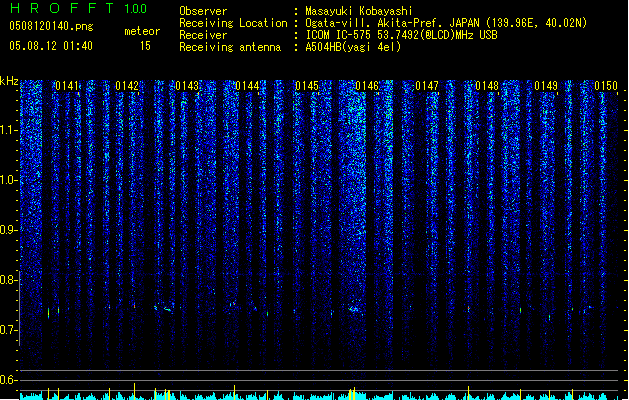Click the 1.0 kHz axis tick label
629x400 pixels.
click(8, 180)
